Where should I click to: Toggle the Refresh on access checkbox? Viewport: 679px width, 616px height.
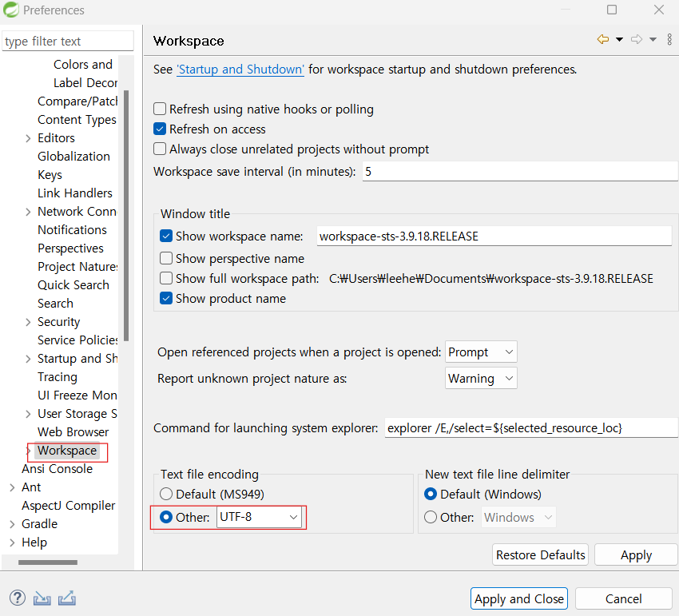coord(160,129)
